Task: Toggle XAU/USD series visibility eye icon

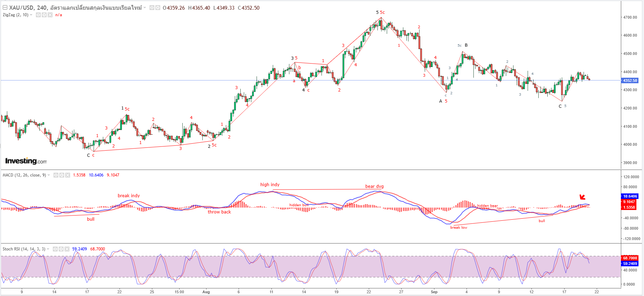Action: point(152,8)
